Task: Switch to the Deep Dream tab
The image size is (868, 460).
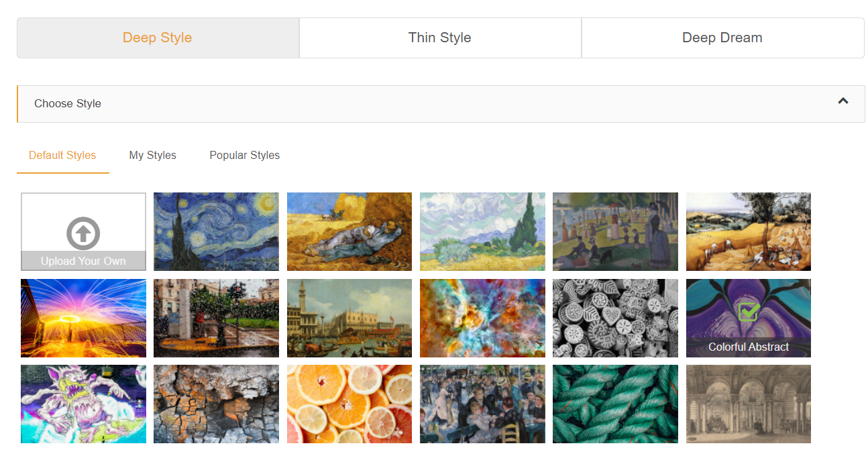Action: click(722, 38)
